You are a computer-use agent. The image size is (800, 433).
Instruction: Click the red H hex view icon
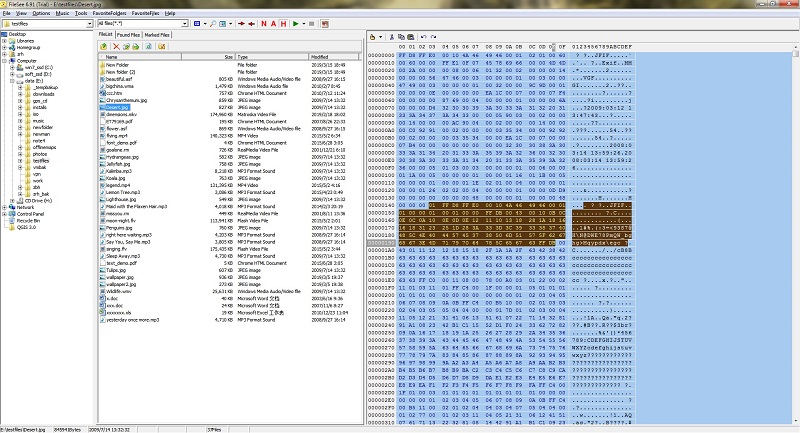[x=283, y=24]
